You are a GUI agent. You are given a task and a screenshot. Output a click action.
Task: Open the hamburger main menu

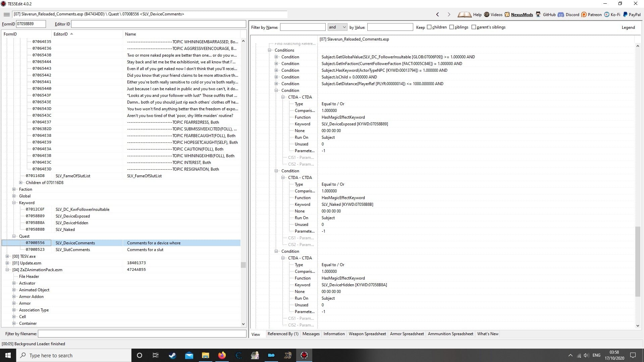[x=6, y=14]
